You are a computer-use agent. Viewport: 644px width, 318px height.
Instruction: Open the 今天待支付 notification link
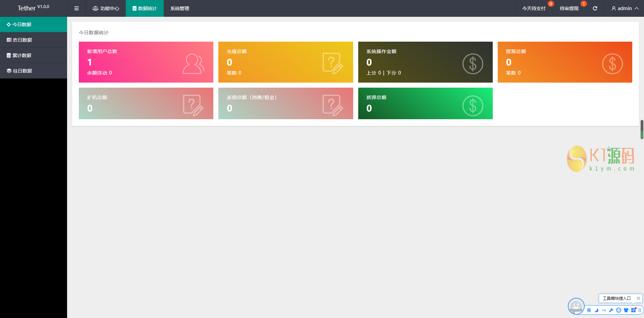[x=534, y=8]
